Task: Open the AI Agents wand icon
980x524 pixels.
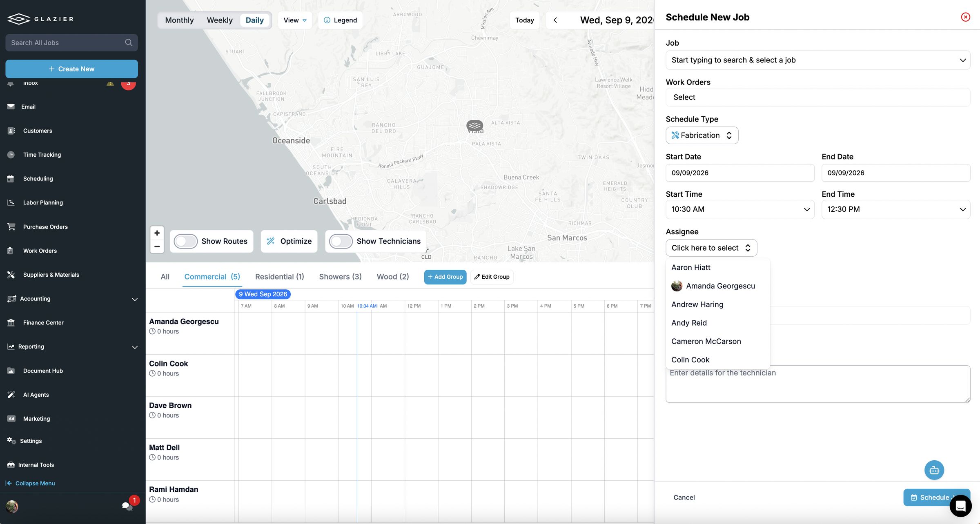Action: pyautogui.click(x=11, y=395)
